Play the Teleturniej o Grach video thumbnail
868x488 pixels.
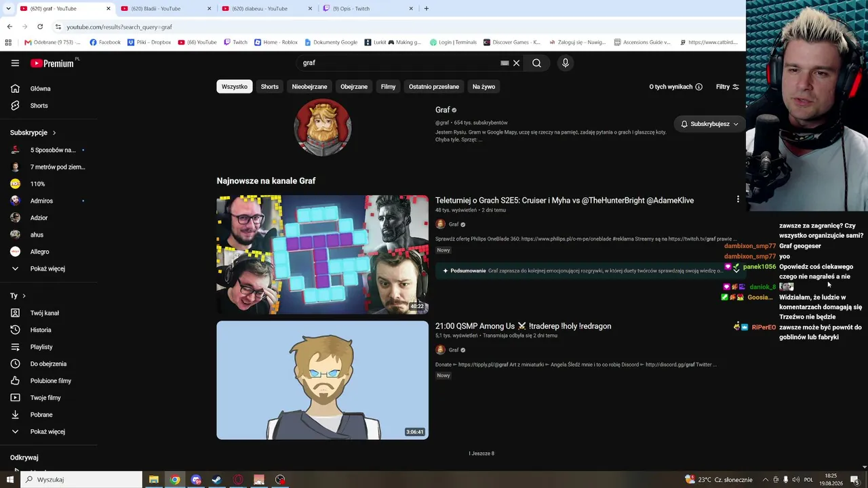(323, 255)
